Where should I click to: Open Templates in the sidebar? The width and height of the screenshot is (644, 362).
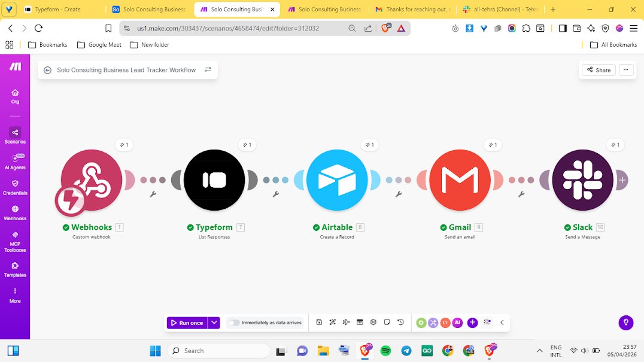[15, 270]
